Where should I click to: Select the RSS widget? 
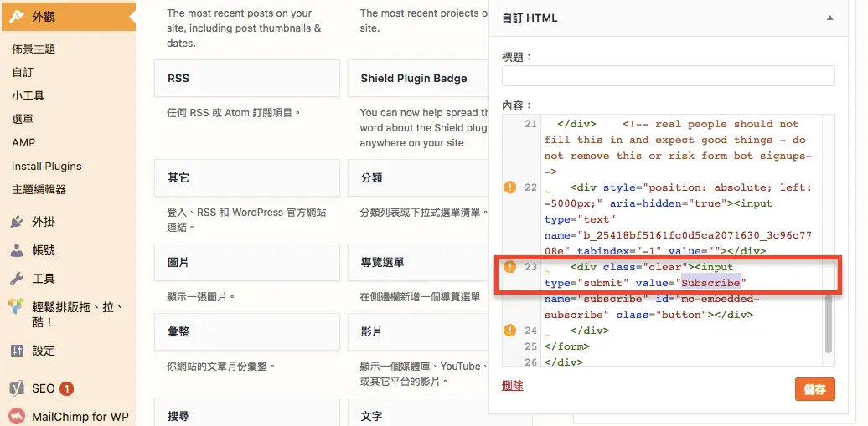click(247, 79)
